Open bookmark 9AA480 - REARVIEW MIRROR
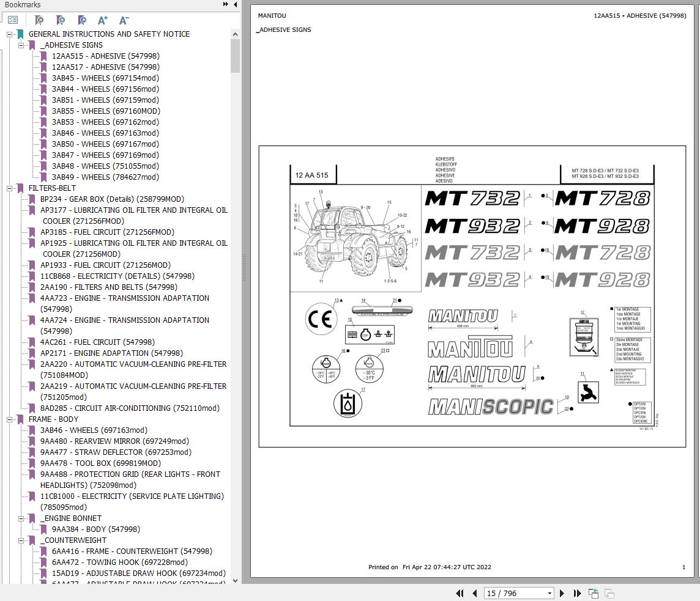 [x=114, y=441]
